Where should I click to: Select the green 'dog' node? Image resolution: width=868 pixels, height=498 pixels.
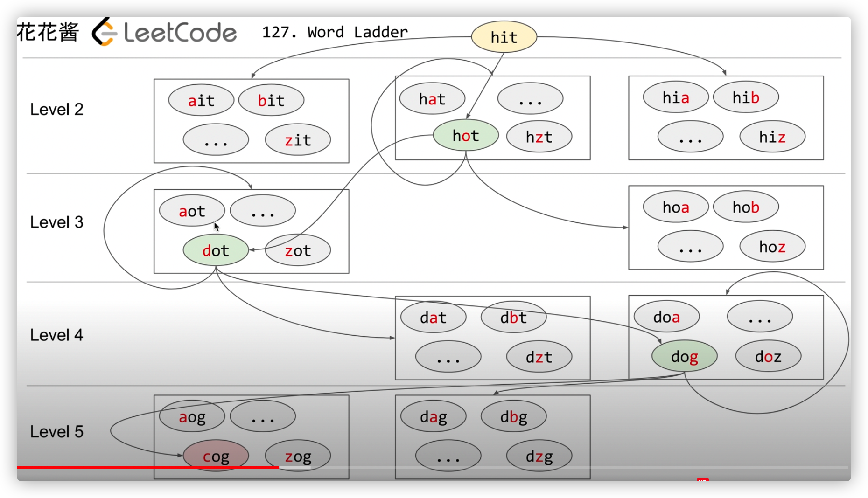tap(685, 357)
